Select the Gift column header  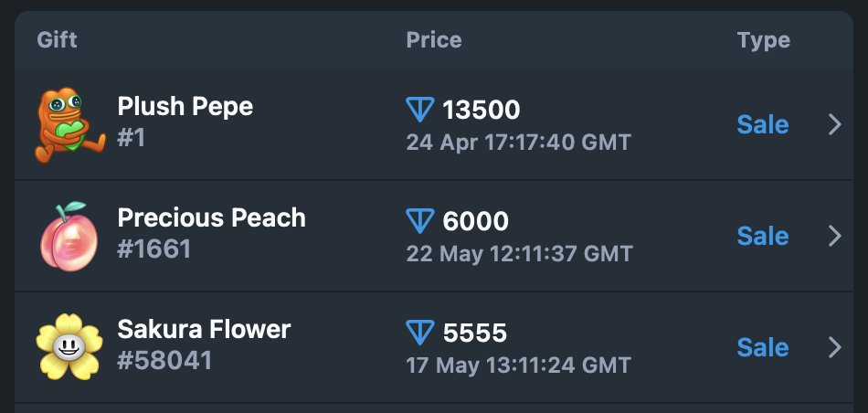(57, 40)
